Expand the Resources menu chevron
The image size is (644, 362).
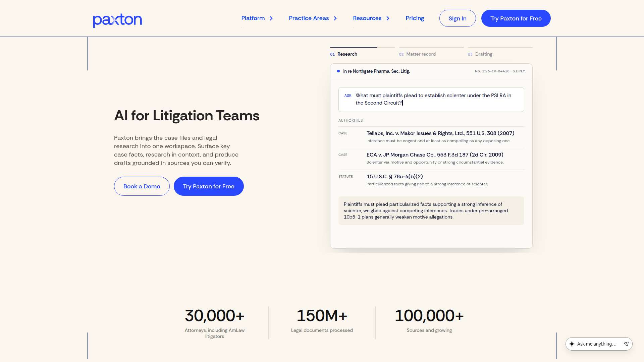(388, 18)
